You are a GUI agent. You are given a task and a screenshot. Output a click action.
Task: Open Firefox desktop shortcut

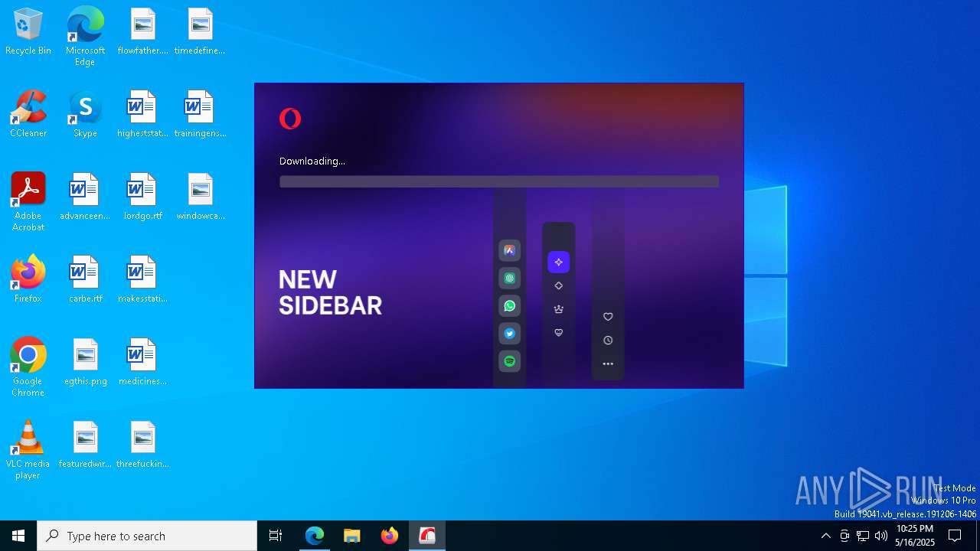pyautogui.click(x=28, y=280)
